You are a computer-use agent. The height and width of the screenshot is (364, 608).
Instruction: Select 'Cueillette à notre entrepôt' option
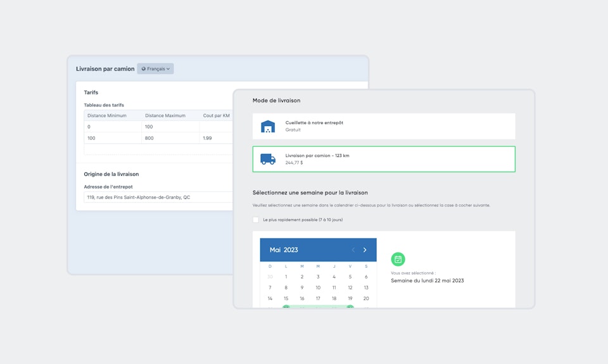coord(383,126)
